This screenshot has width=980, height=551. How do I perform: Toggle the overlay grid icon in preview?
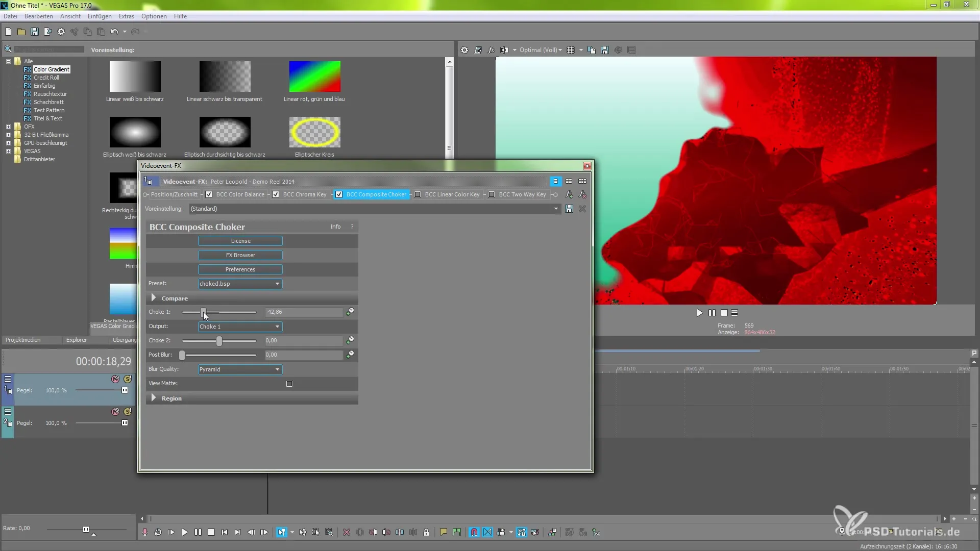[571, 50]
